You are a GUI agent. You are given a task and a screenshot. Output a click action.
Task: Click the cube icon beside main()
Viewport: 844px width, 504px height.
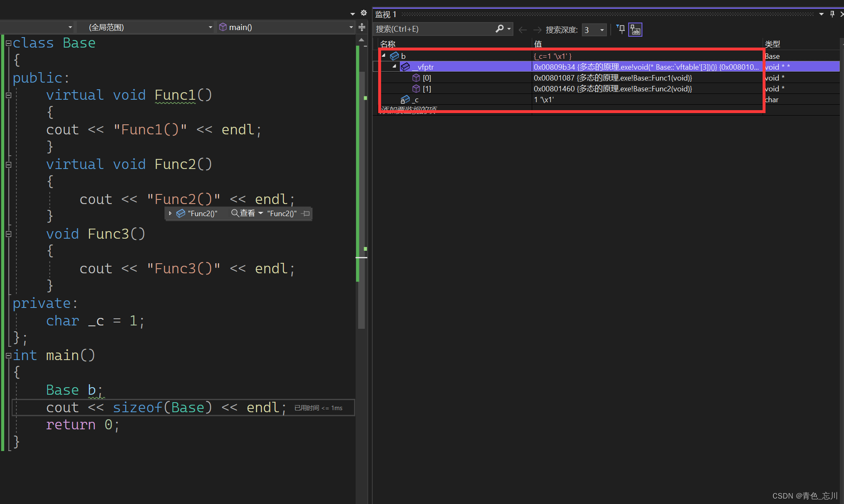(223, 27)
